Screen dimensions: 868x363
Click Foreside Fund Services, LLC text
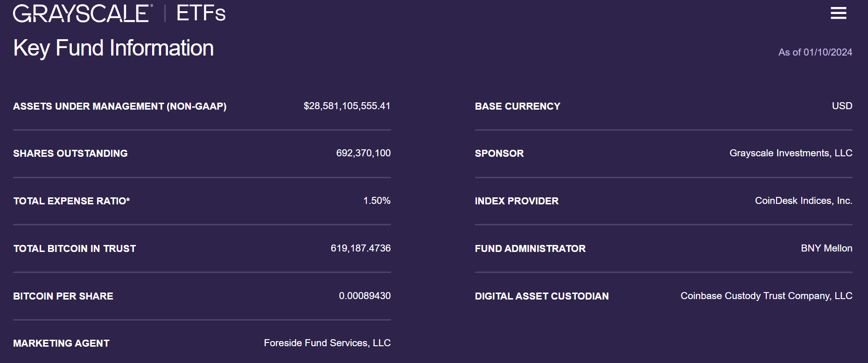(x=327, y=343)
